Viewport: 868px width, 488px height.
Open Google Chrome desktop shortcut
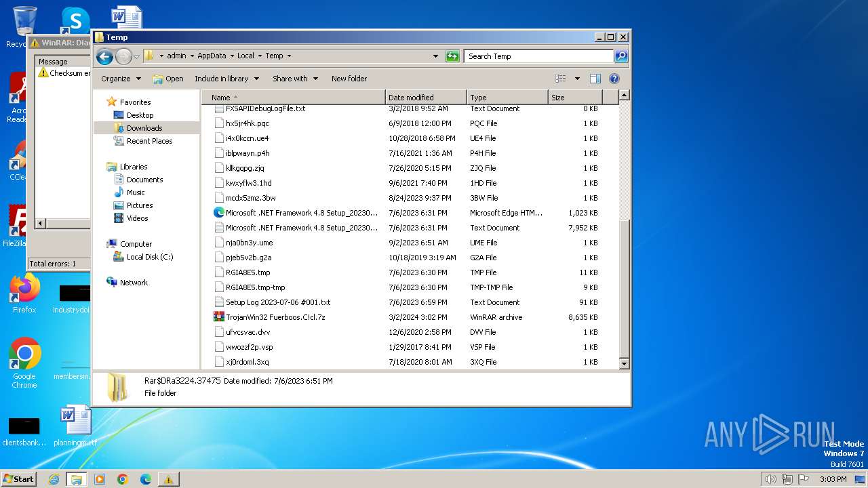point(24,364)
